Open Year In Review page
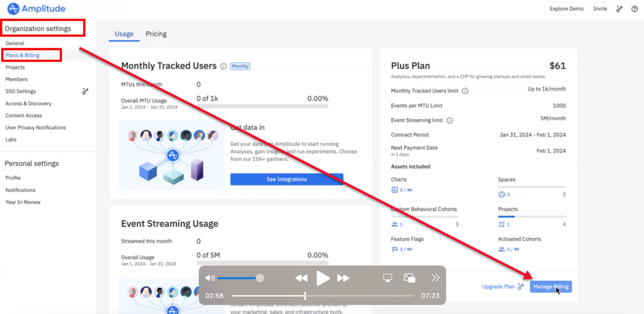 (23, 202)
